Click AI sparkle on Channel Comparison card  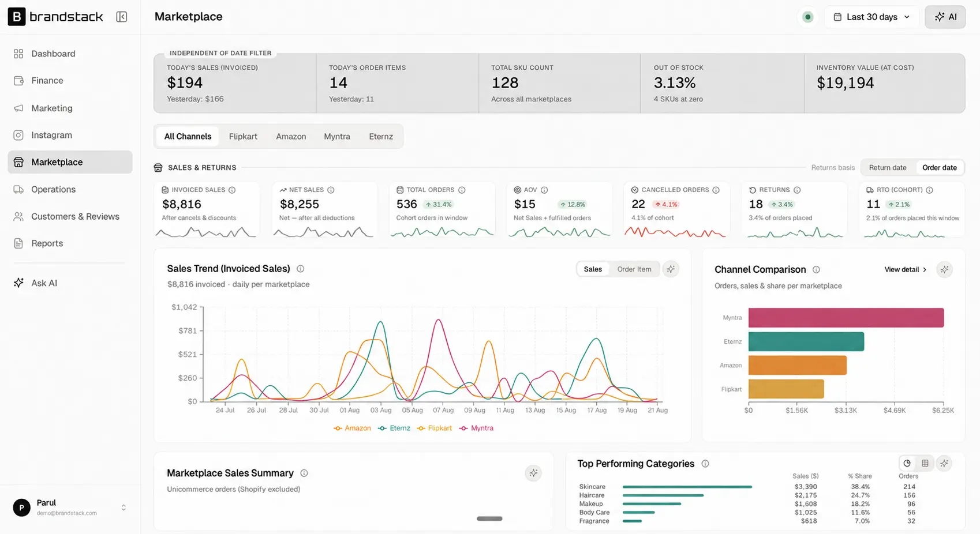[x=944, y=269]
